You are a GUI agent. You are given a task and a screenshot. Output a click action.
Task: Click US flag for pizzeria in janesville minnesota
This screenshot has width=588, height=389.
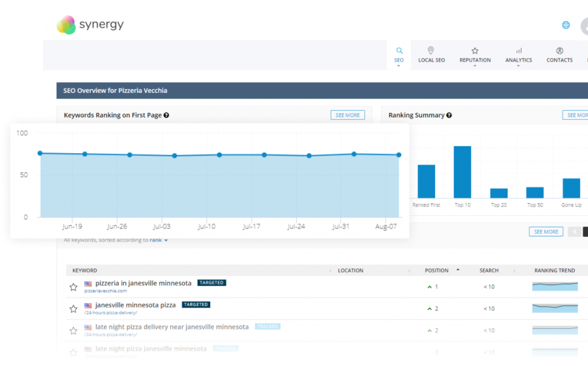click(x=88, y=283)
